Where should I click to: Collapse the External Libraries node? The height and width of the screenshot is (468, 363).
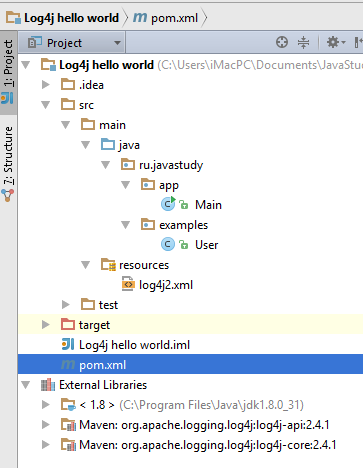(x=26, y=385)
